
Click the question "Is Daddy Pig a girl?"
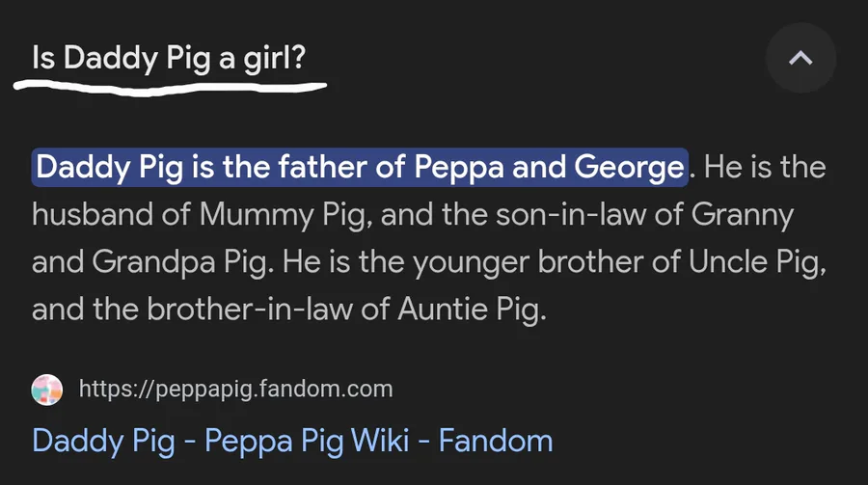168,58
